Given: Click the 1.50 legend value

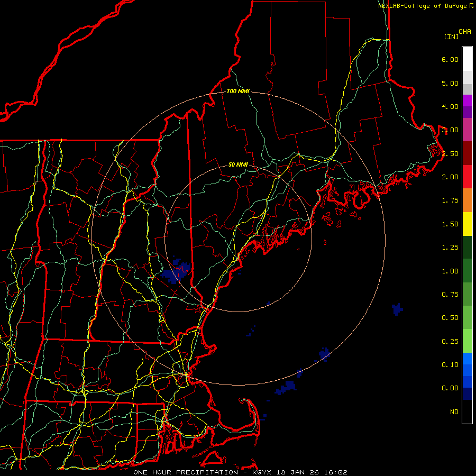Looking at the screenshot, I should point(450,224).
